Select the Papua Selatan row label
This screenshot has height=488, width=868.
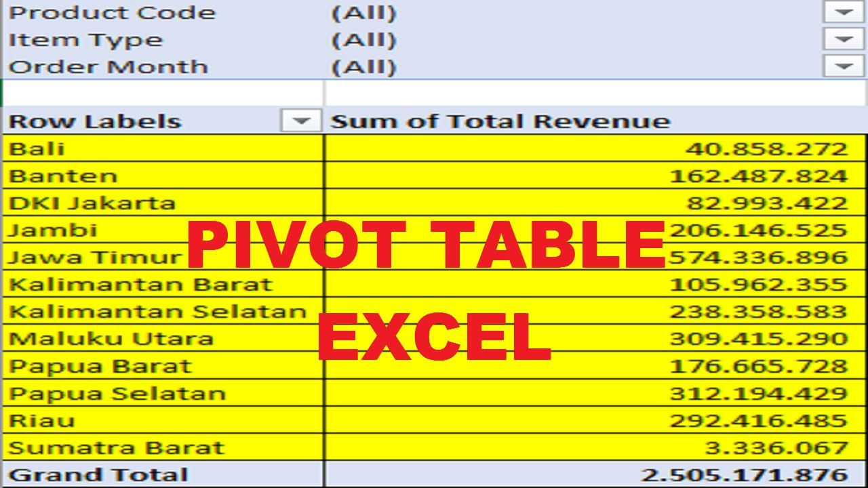[x=163, y=393]
